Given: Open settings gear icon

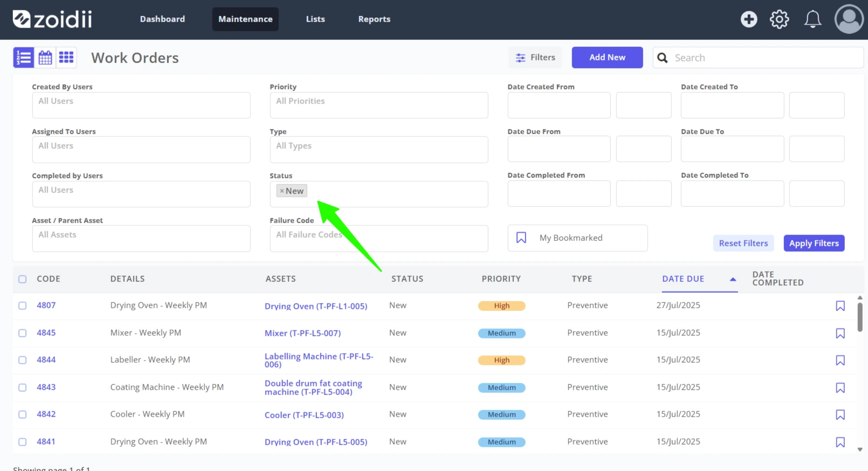Looking at the screenshot, I should click(779, 19).
